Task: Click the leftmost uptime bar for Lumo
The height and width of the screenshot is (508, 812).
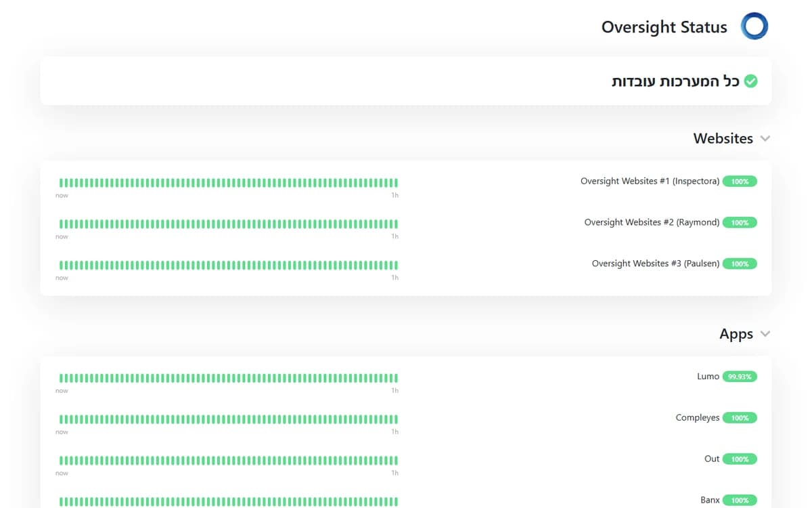Action: click(x=61, y=378)
